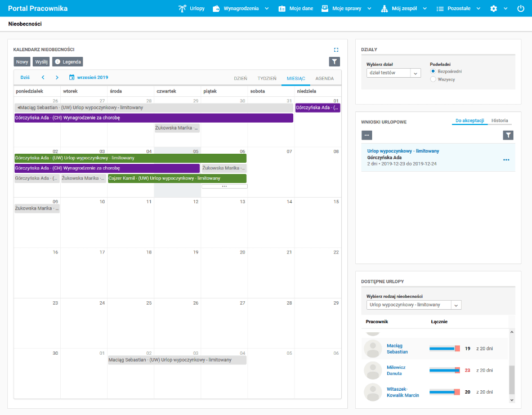Click the info icon on Legenda button

coord(57,62)
